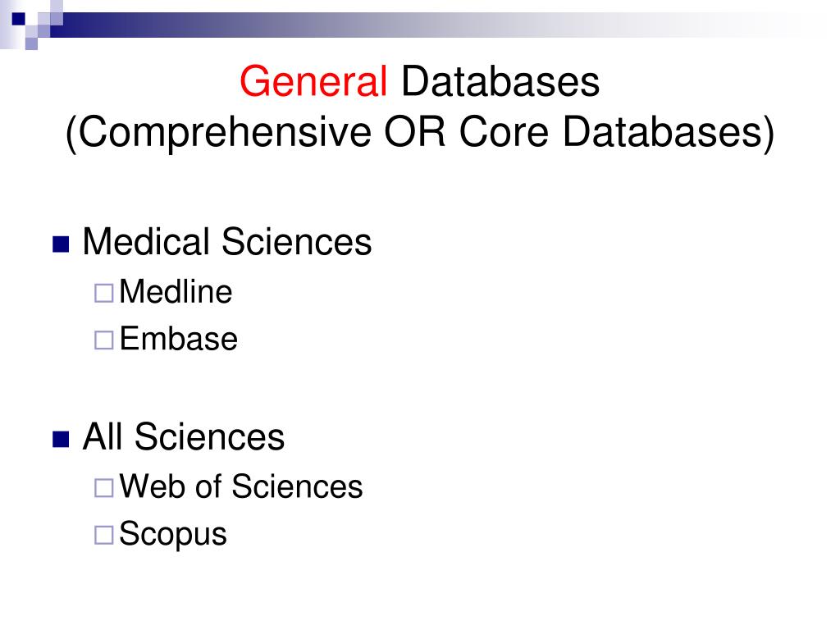This screenshot has height=630, width=840.
Task: Click the hollow square bullet before Scopus
Action: coord(103,535)
